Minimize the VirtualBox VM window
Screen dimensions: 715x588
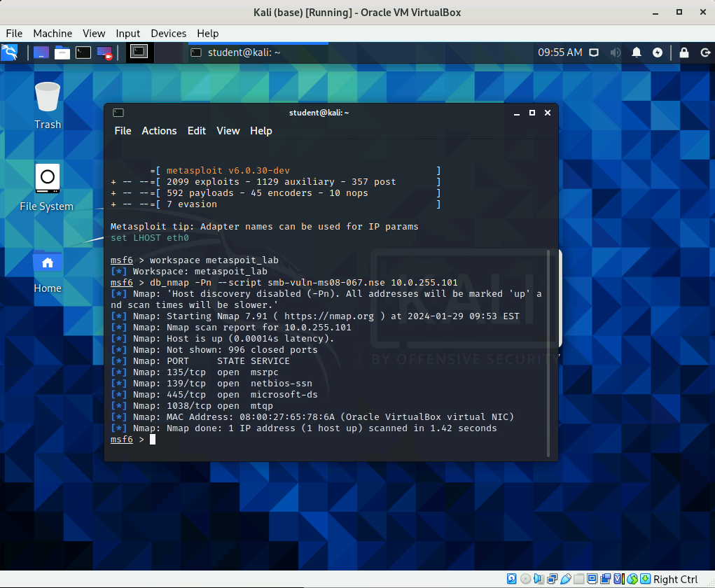[655, 13]
